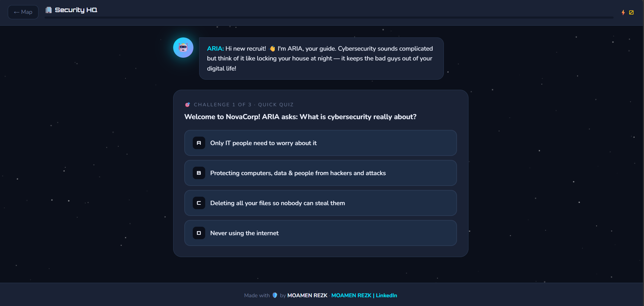Click the ARIA robot avatar
This screenshot has width=644, height=306.
point(183,48)
